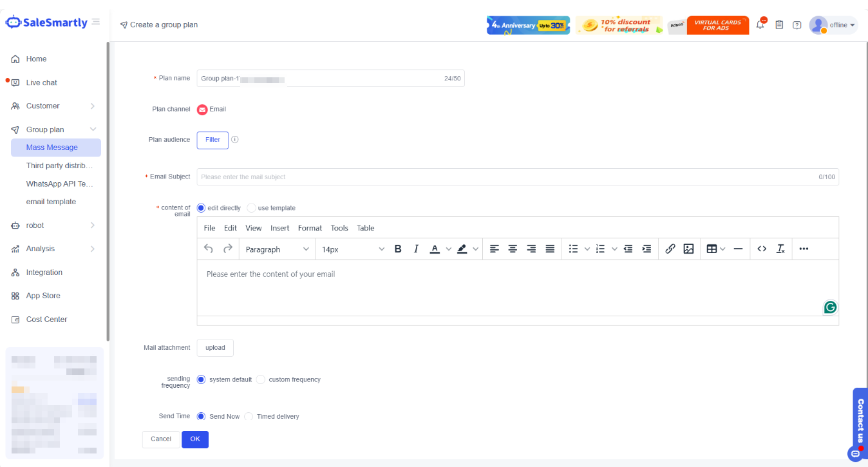
Task: Open the source code view icon
Action: pyautogui.click(x=762, y=249)
